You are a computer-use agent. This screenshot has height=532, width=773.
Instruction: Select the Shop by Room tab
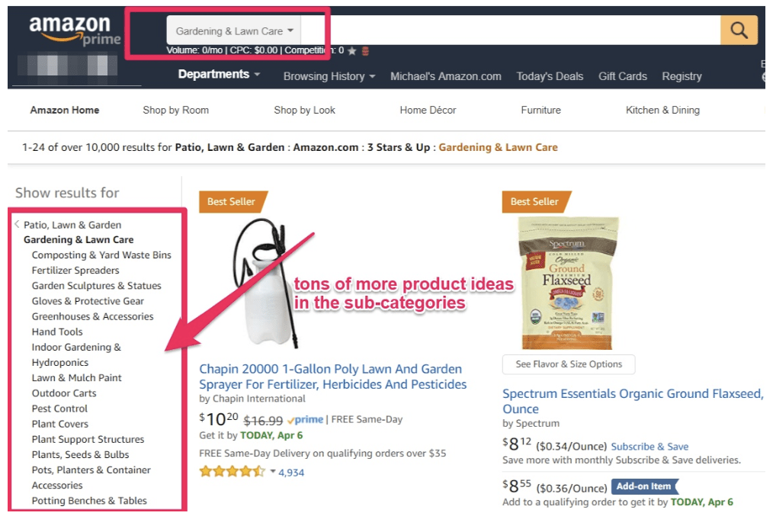[x=176, y=110]
